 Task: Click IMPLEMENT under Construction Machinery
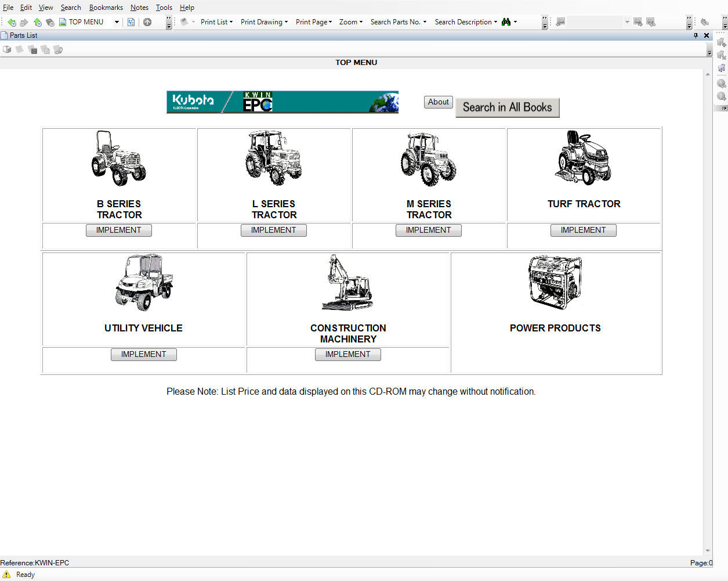(x=348, y=355)
